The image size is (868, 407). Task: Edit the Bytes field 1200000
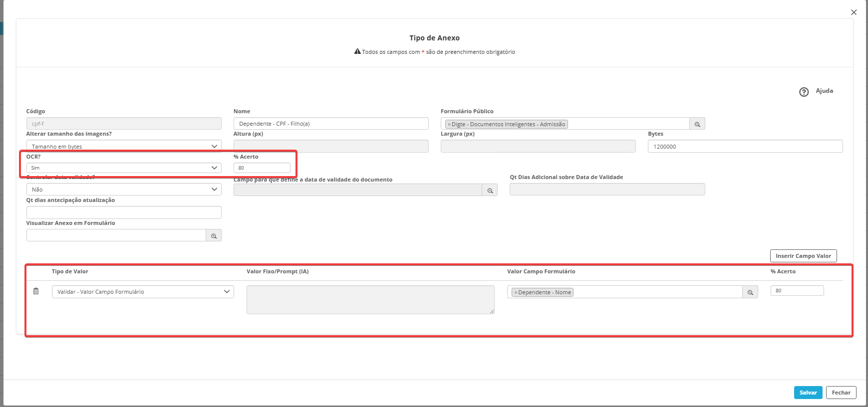(745, 146)
